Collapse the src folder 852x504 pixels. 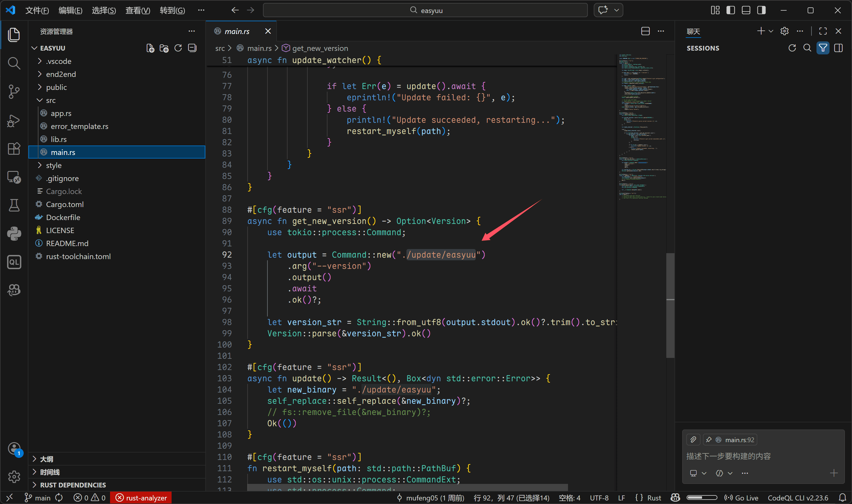[50, 100]
